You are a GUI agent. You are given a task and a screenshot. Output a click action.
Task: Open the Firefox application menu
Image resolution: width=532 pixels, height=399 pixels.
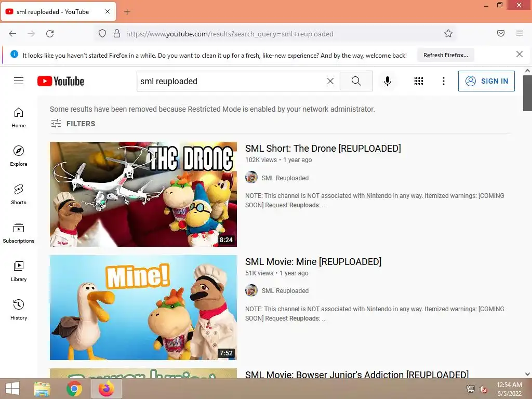(x=520, y=33)
